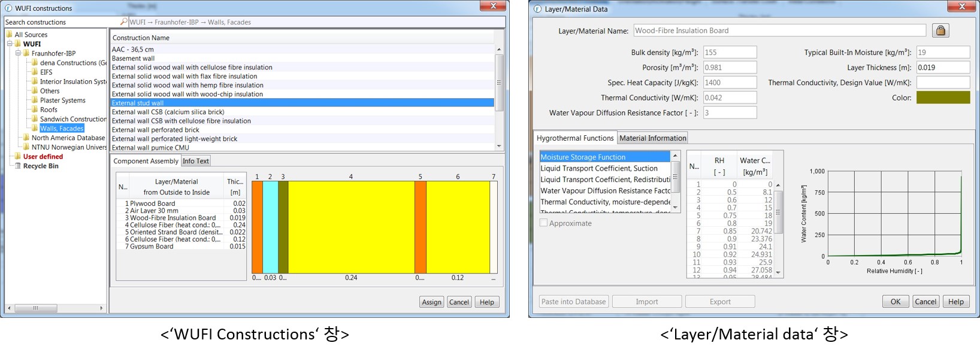Click the Plaster Systems folder icon
Viewport: 980px width, 355px height.
(x=35, y=100)
